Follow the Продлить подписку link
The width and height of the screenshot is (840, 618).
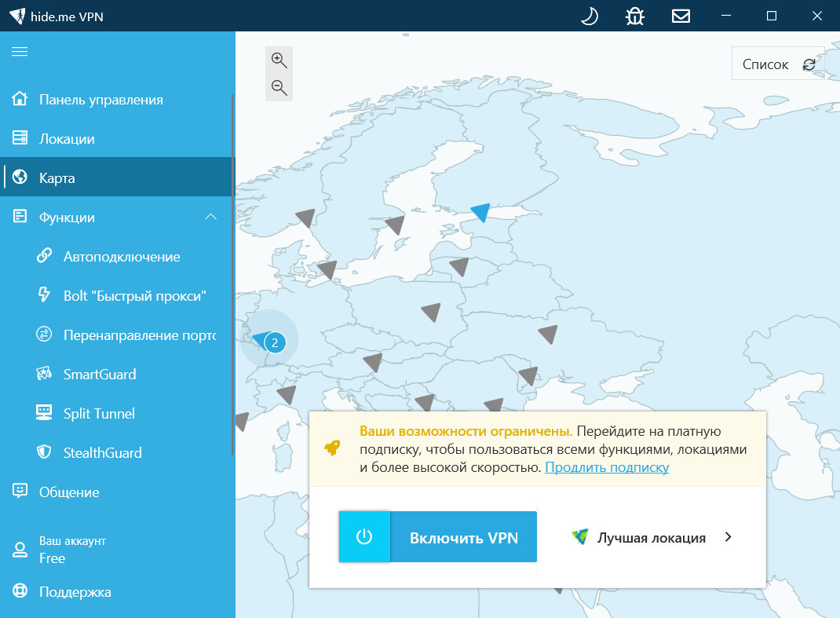pyautogui.click(x=607, y=467)
